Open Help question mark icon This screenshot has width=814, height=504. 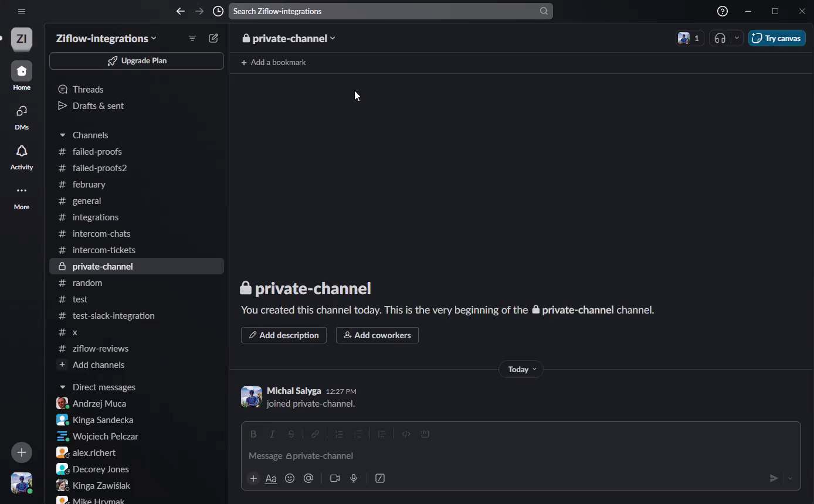(x=723, y=11)
